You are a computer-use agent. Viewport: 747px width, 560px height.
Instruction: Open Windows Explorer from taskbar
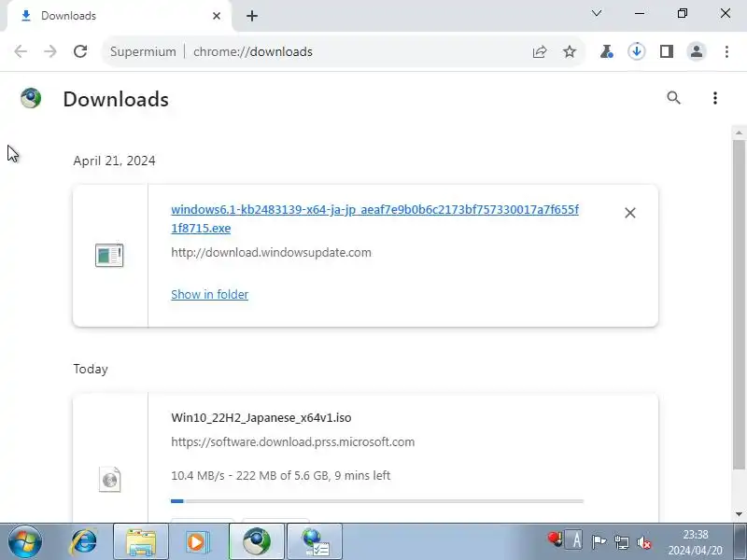coord(141,542)
